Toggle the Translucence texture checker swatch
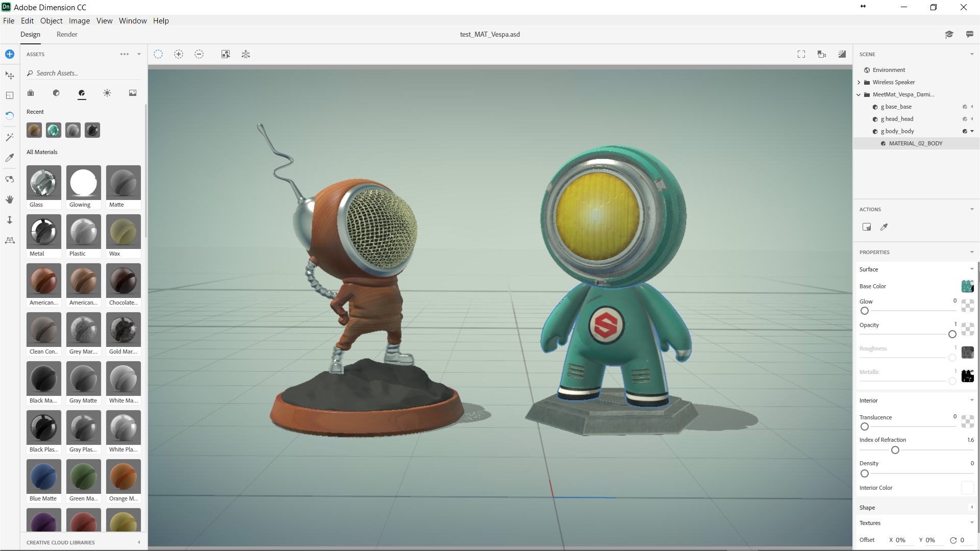This screenshot has width=980, height=551. click(967, 421)
